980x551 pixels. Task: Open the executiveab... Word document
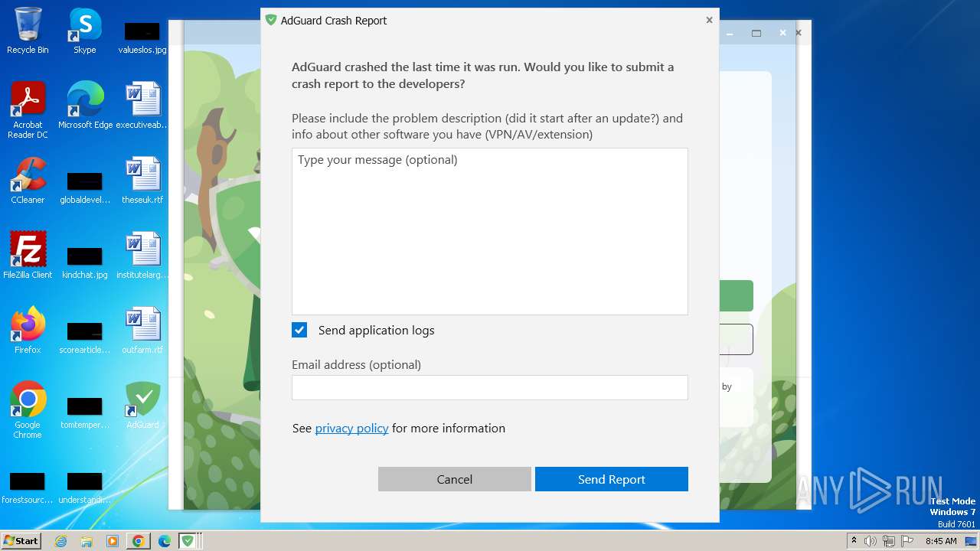coord(142,106)
